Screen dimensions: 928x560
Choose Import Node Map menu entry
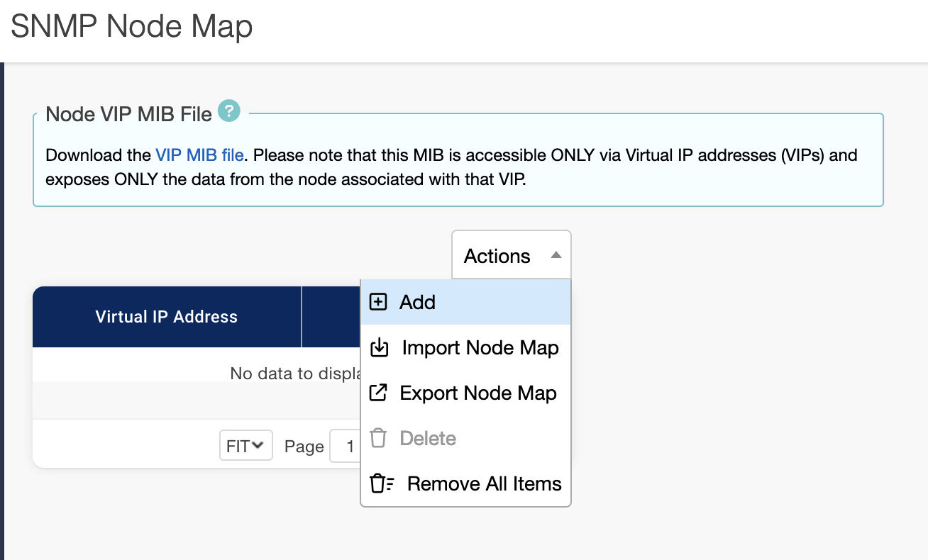pos(480,348)
